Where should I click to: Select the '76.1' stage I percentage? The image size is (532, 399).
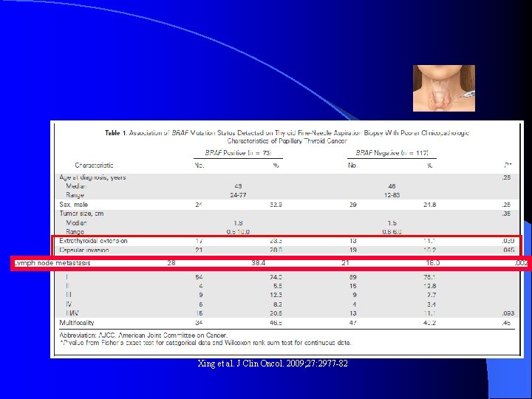pos(429,277)
